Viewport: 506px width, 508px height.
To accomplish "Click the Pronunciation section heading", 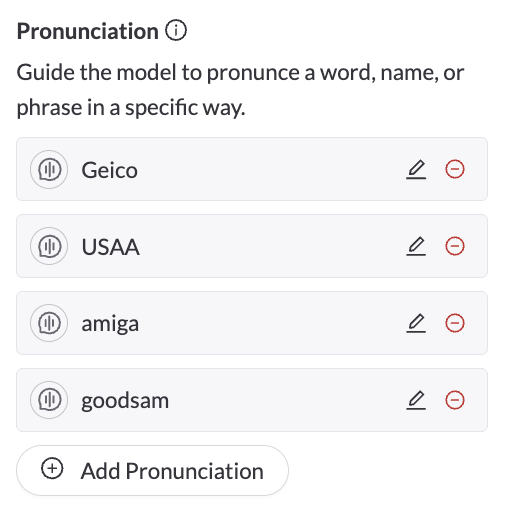I will click(x=88, y=31).
